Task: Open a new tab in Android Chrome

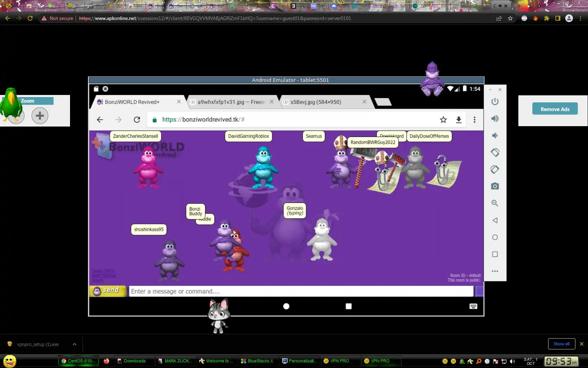Action: coord(383,102)
